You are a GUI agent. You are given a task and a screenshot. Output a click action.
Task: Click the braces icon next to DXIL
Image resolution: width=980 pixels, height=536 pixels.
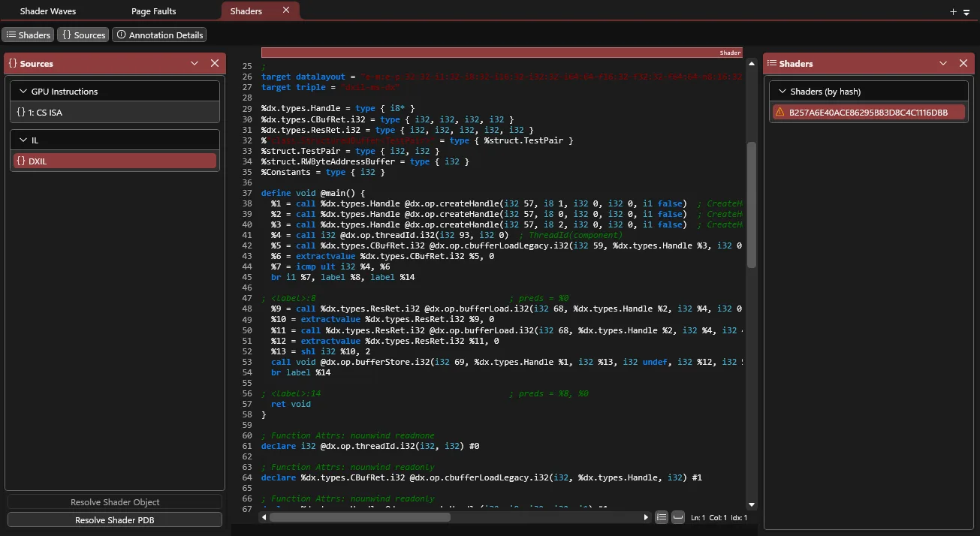click(21, 161)
